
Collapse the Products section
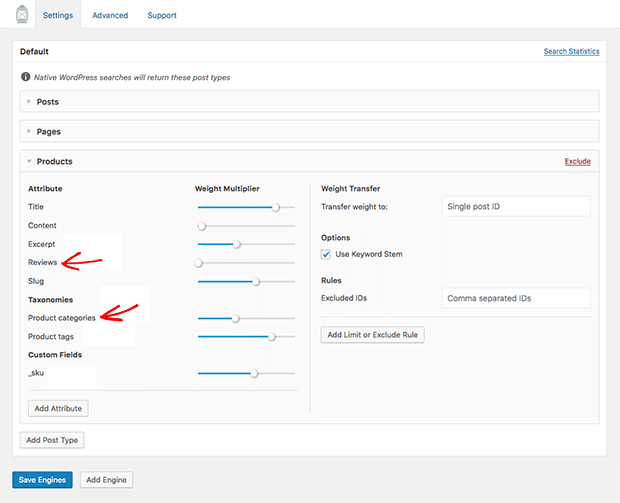point(54,161)
